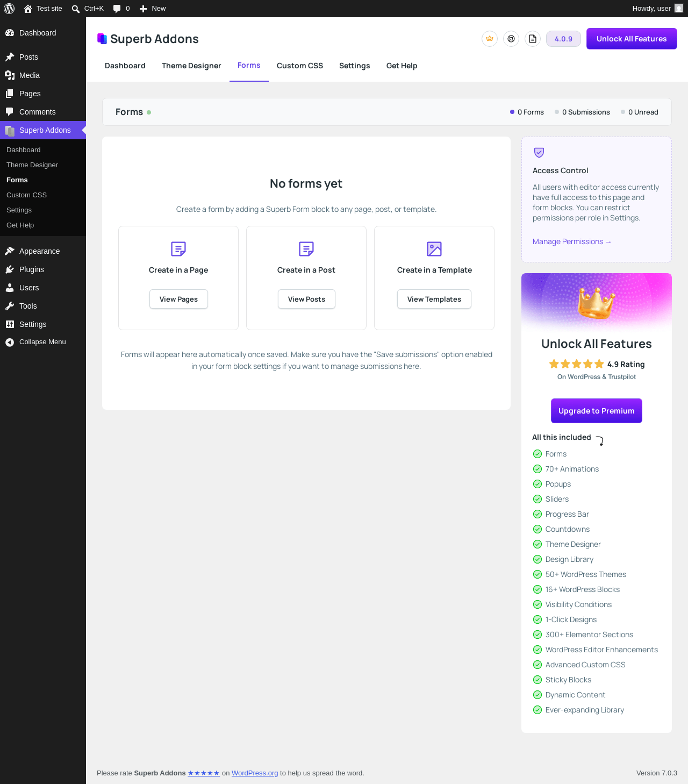Click the Upgrade to Premium button
Viewport: 688px width, 784px height.
coord(597,411)
